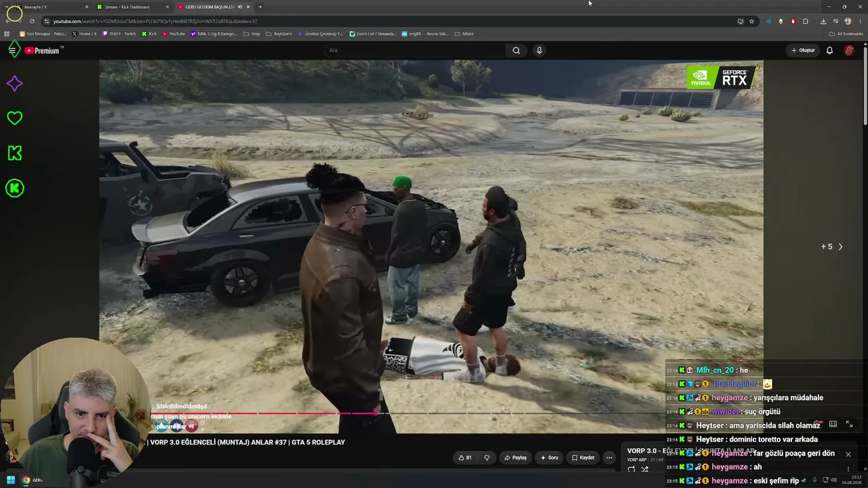Open more actions three-dot menu under video

(609, 457)
